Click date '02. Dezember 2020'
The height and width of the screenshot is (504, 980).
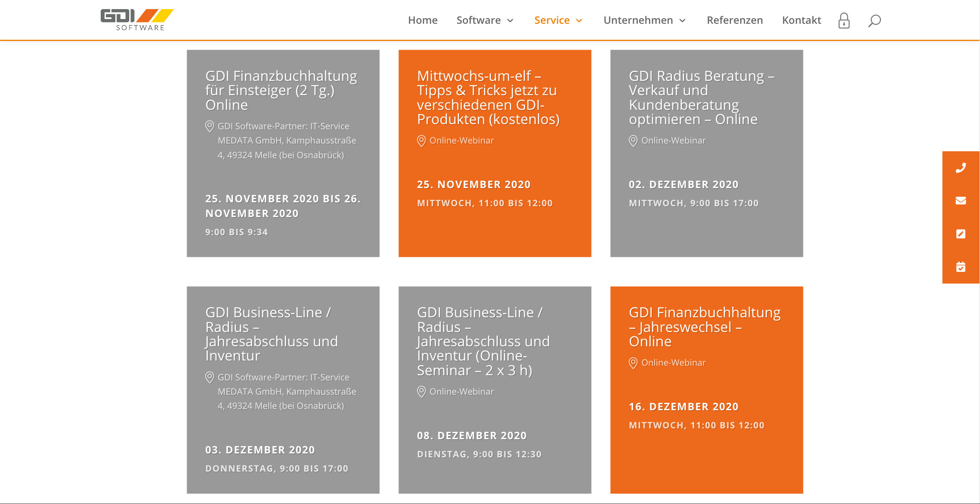coord(684,185)
